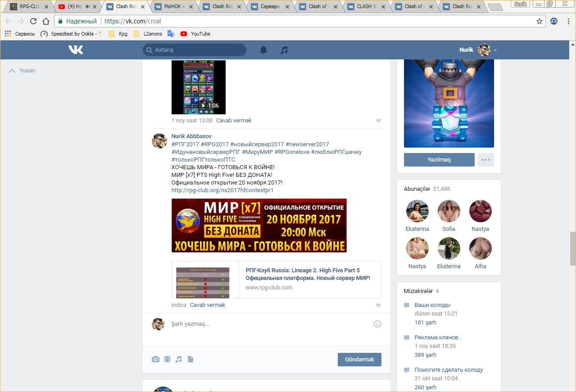Go to browser home page icon
Viewport: 576px width, 392px height.
coord(45,21)
